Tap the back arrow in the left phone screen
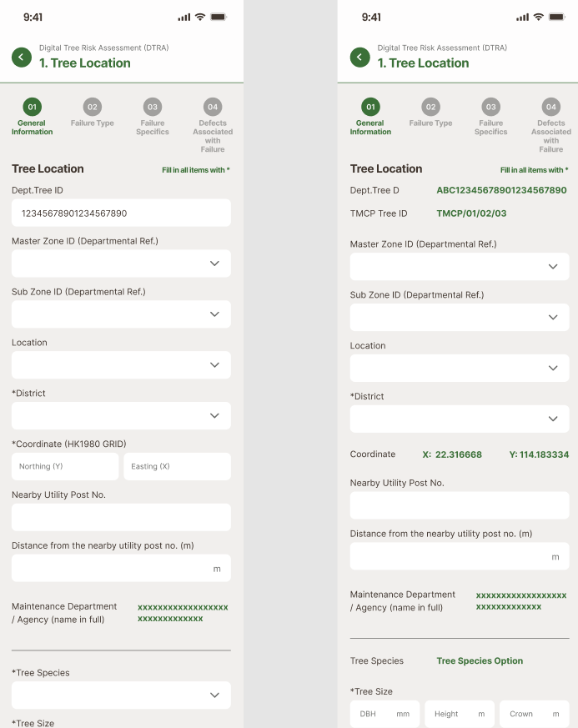The width and height of the screenshot is (578, 728). (22, 57)
